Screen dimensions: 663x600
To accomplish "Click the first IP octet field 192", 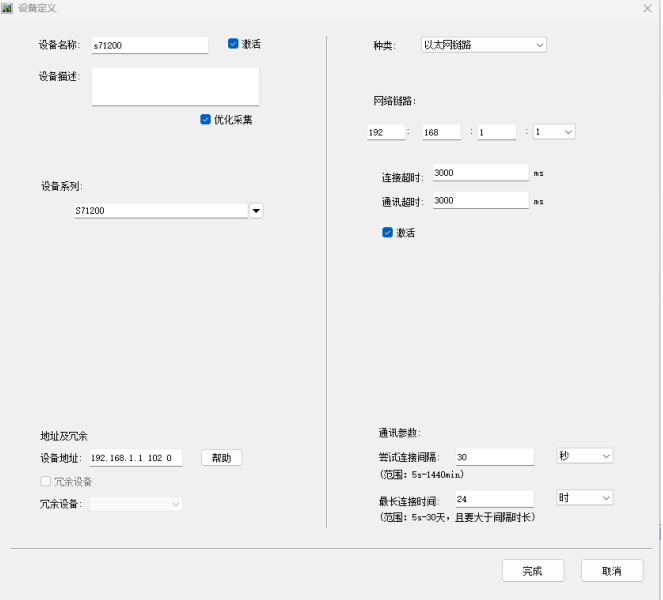I will [x=386, y=132].
